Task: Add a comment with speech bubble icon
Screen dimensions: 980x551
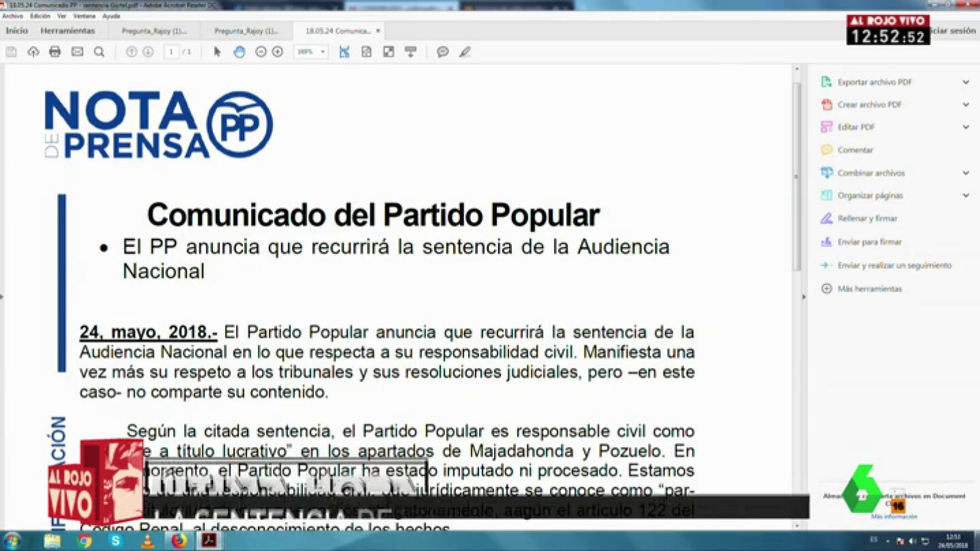Action: click(x=442, y=52)
